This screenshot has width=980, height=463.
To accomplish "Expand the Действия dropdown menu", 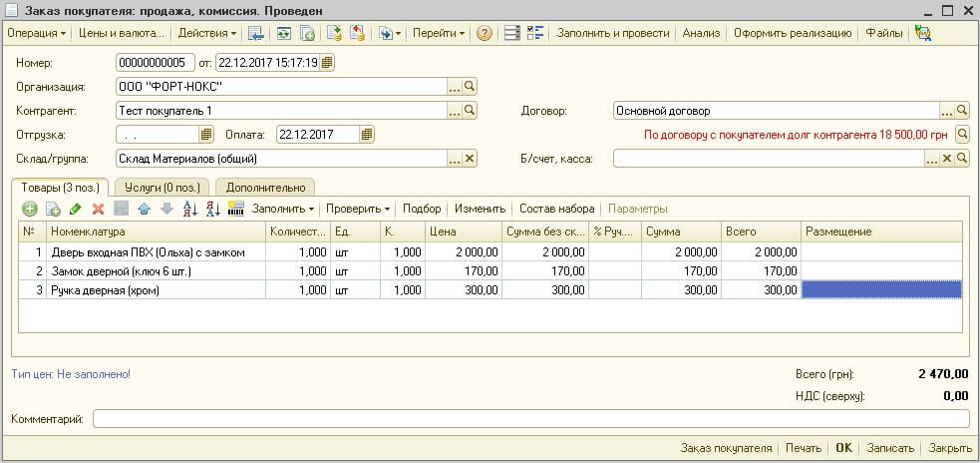I will pos(207,33).
